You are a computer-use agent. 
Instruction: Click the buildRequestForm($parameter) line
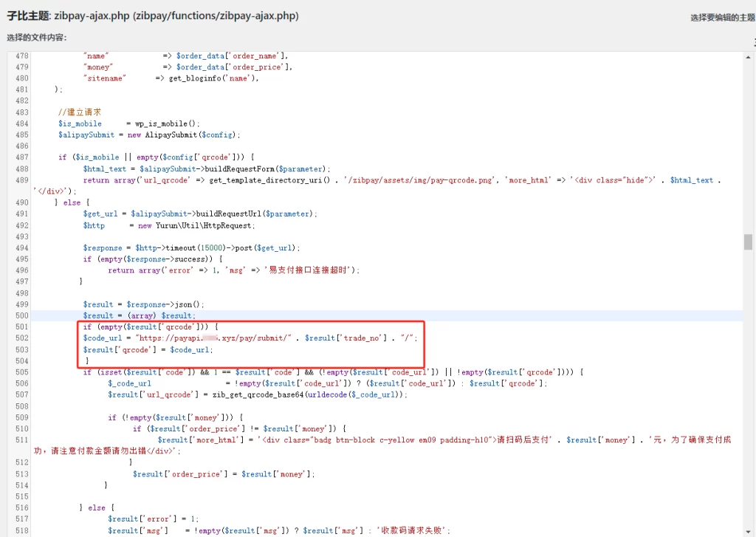coord(207,169)
